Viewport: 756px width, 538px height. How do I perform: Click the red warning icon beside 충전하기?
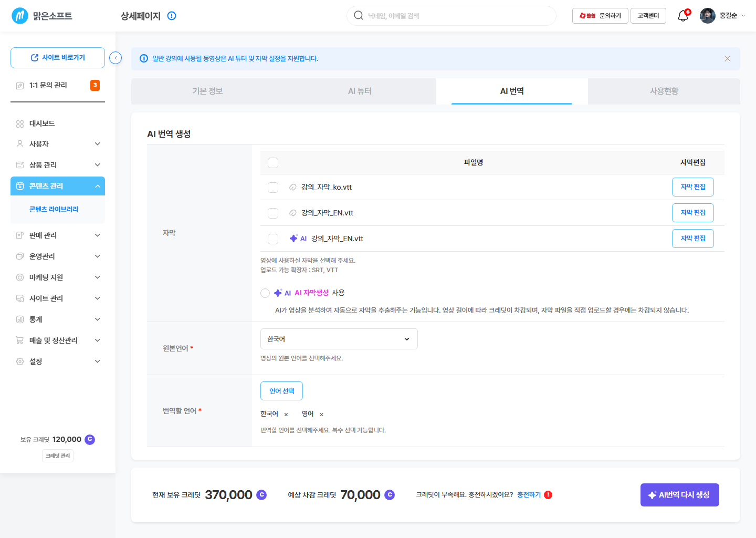pos(548,494)
